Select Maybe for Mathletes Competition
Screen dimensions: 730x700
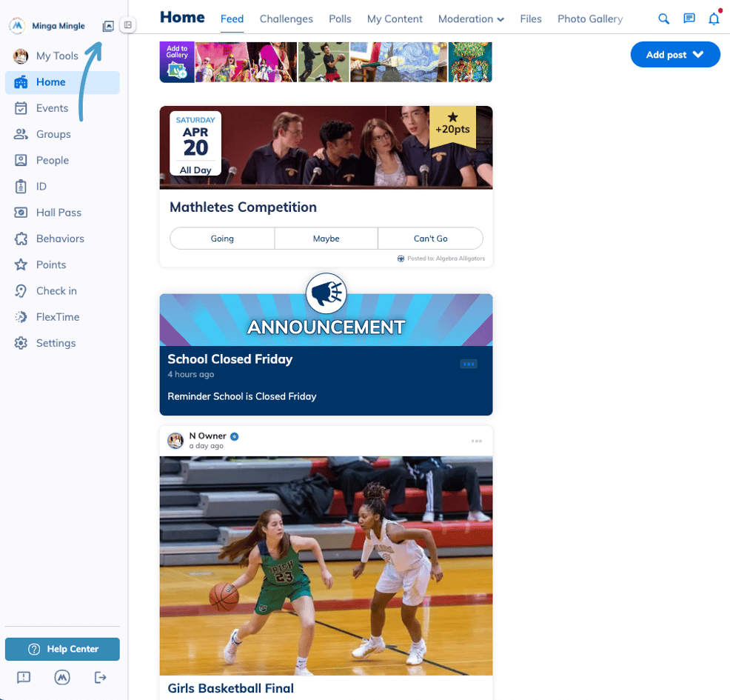[326, 239]
